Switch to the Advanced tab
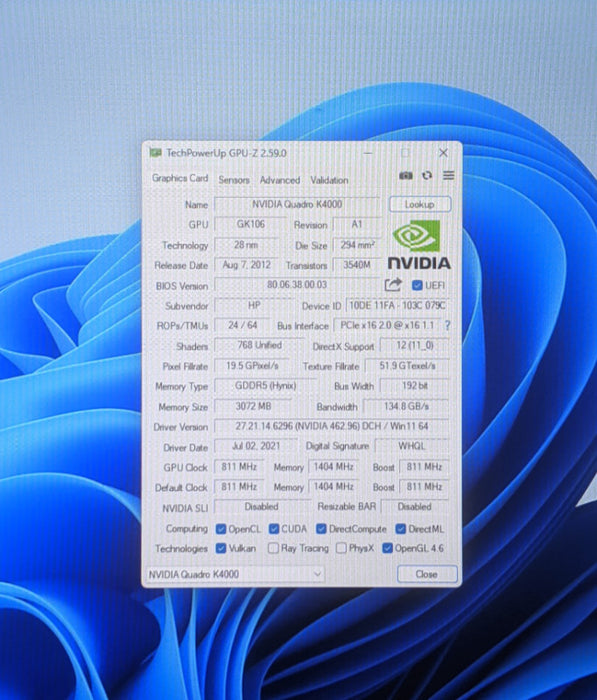The height and width of the screenshot is (700, 597). (x=280, y=180)
